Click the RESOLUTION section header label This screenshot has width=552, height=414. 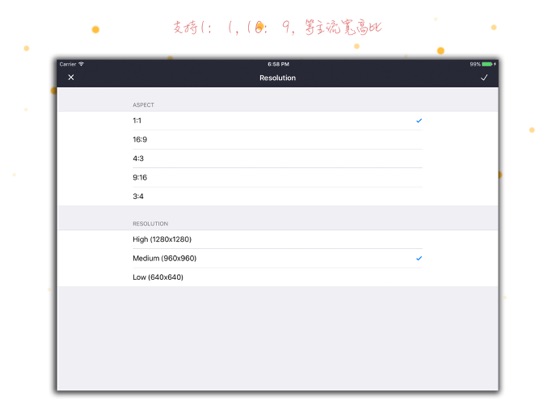150,224
